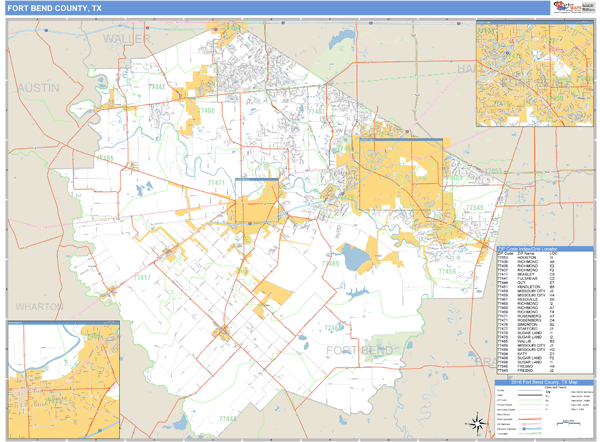
Task: Click the State Highways orange legend line
Action: coord(530,419)
